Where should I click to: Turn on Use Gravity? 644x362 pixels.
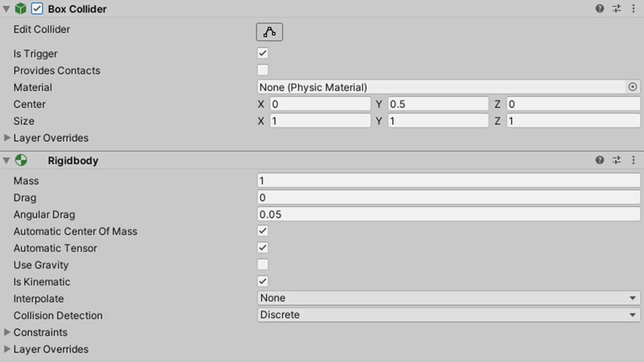click(263, 265)
